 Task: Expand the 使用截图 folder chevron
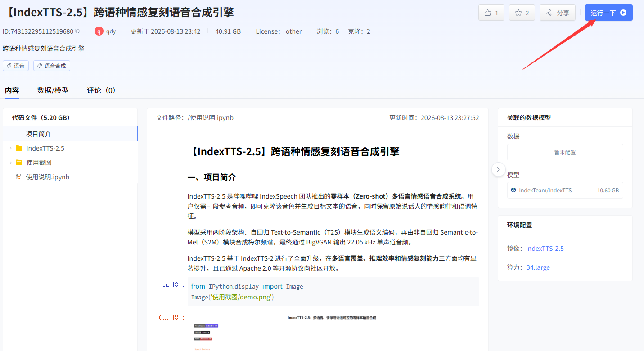click(x=10, y=163)
